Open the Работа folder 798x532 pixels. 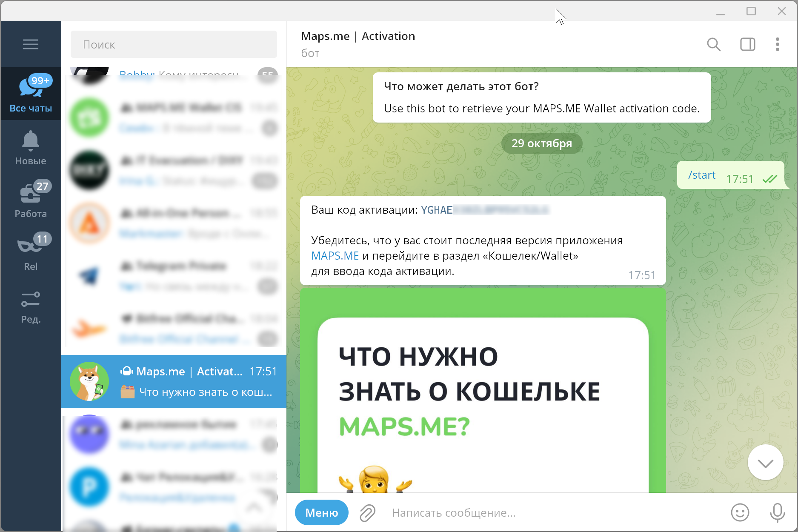point(31,199)
